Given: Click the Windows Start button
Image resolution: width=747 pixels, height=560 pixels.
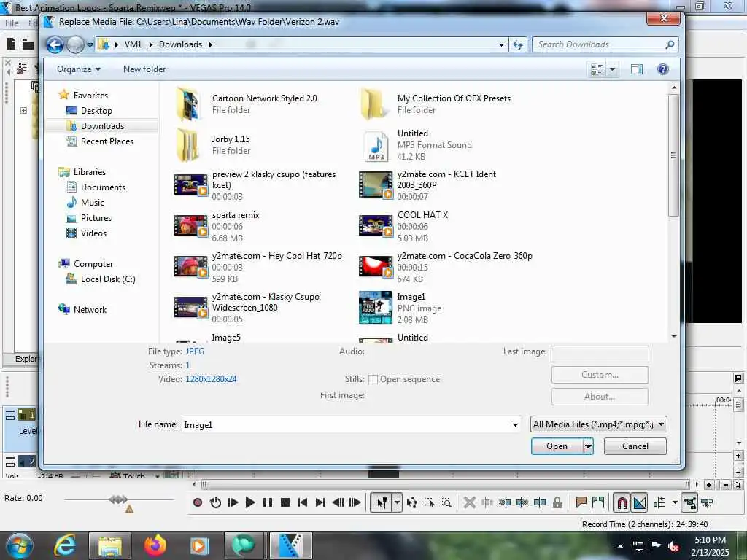Looking at the screenshot, I should pos(19,545).
